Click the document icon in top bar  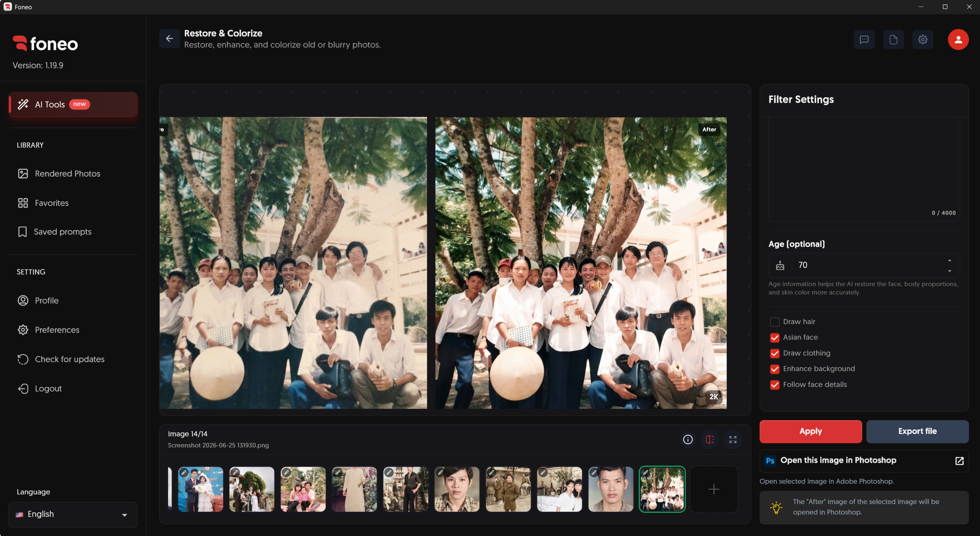893,39
